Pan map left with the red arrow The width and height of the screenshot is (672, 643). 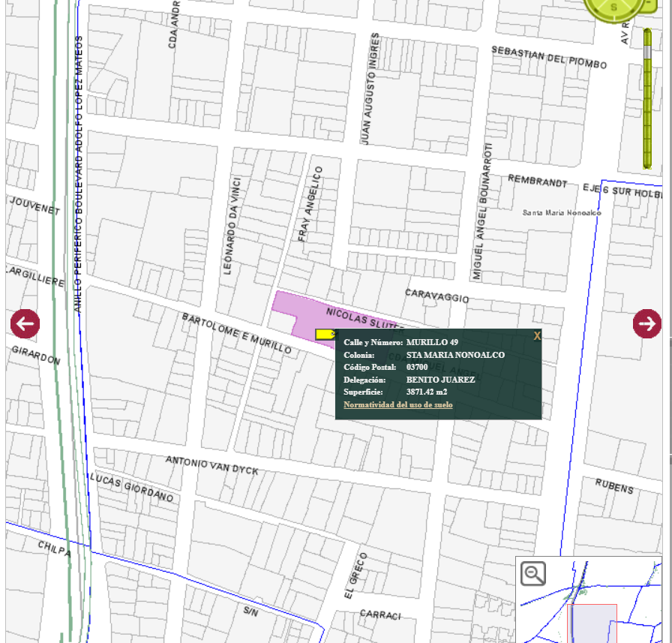pyautogui.click(x=25, y=323)
